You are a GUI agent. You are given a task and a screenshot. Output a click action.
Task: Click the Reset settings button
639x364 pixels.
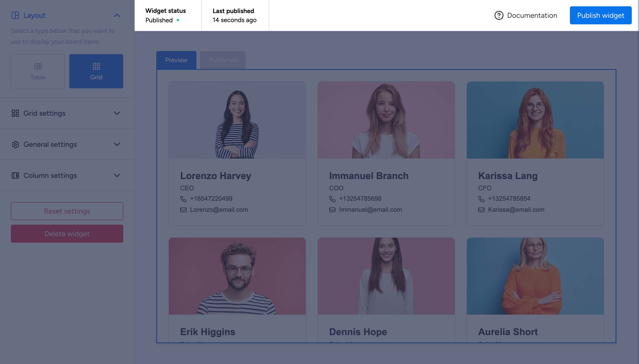(67, 211)
